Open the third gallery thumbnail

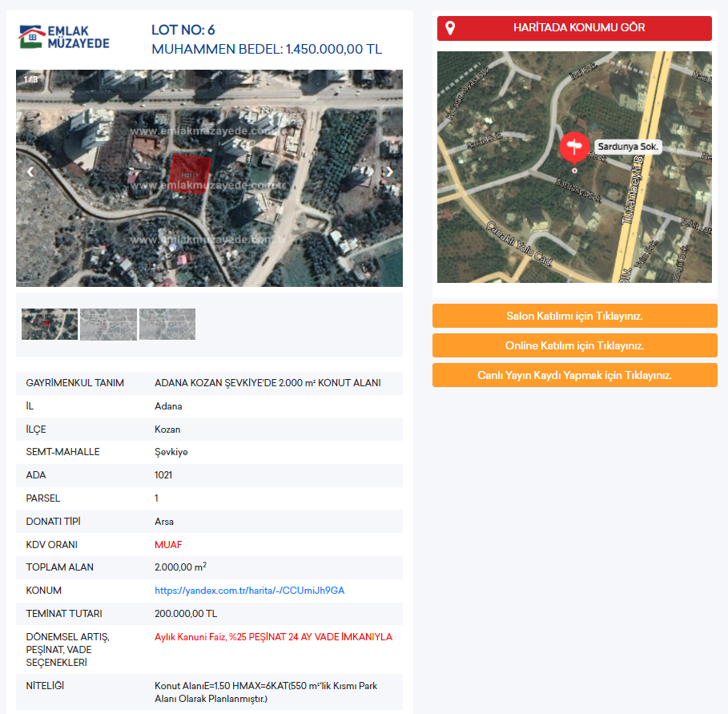point(167,325)
